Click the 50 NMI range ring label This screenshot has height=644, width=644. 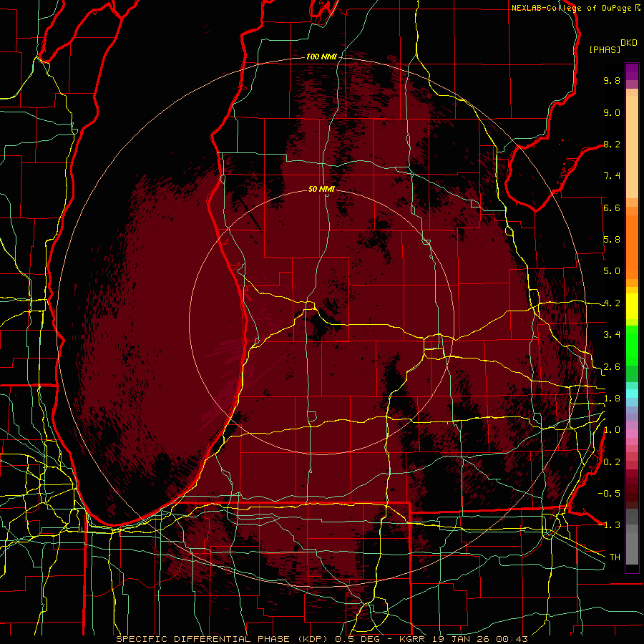point(321,189)
